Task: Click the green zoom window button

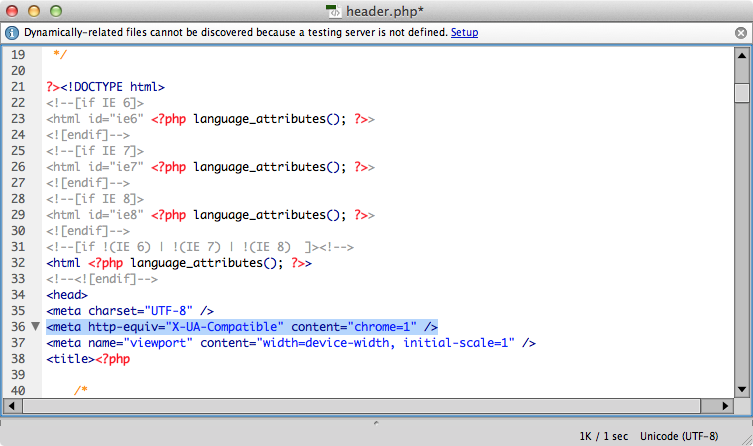Action: [56, 11]
